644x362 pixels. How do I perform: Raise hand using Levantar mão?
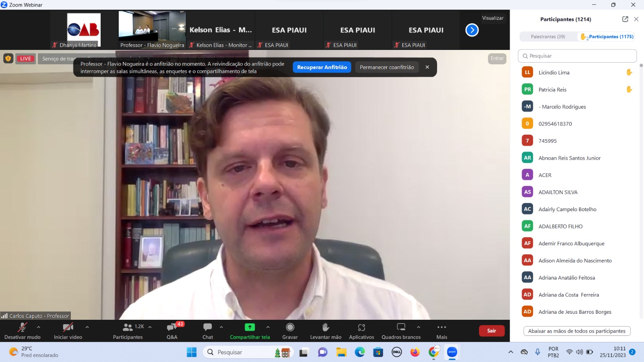(x=326, y=327)
